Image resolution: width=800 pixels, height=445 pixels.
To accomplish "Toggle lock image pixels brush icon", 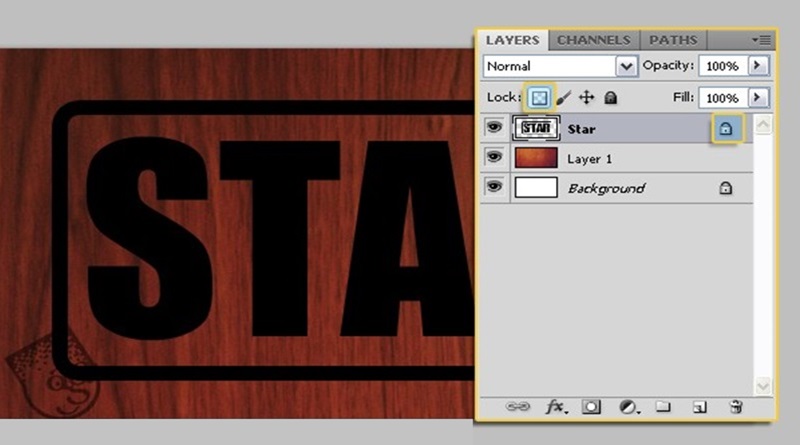I will 563,97.
